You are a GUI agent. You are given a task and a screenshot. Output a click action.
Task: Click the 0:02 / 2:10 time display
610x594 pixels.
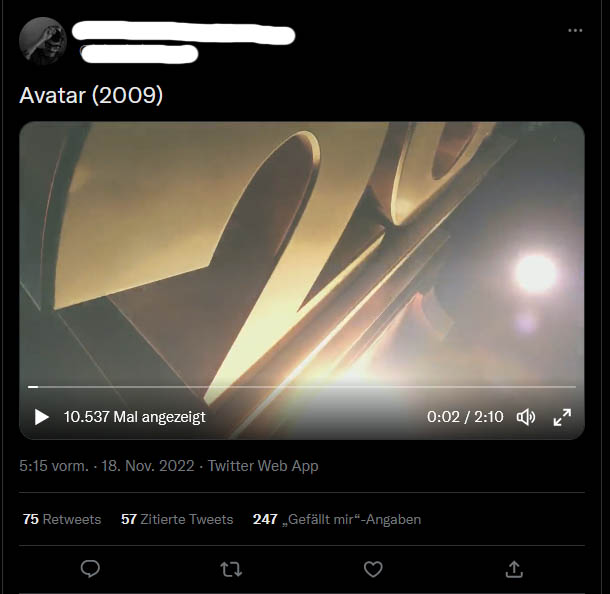point(465,417)
